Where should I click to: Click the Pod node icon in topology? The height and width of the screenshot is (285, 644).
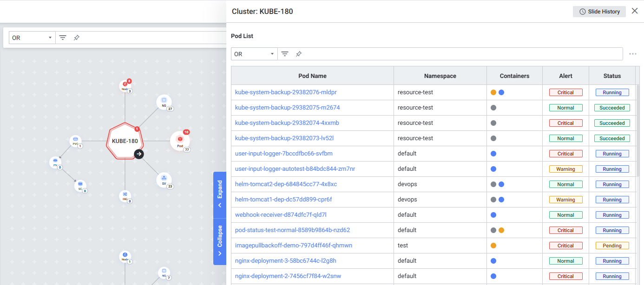(180, 140)
